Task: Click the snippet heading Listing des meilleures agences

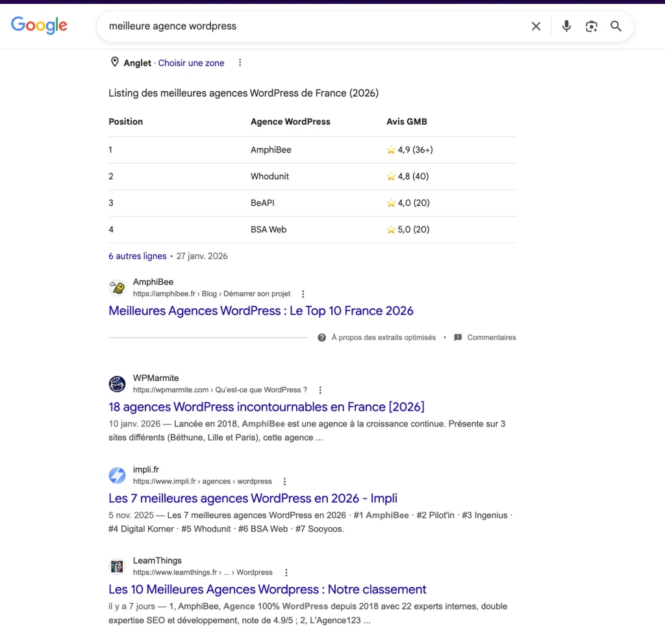Action: (244, 93)
